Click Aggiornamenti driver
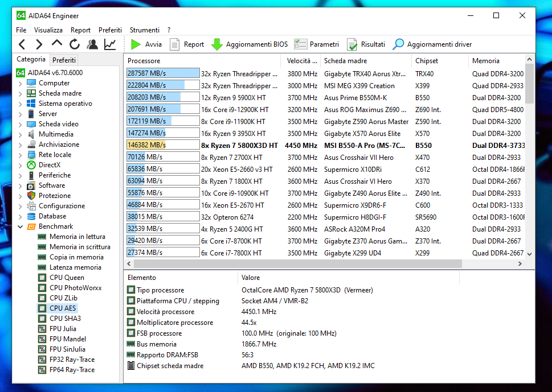Image resolution: width=552 pixels, height=392 pixels. click(x=432, y=44)
